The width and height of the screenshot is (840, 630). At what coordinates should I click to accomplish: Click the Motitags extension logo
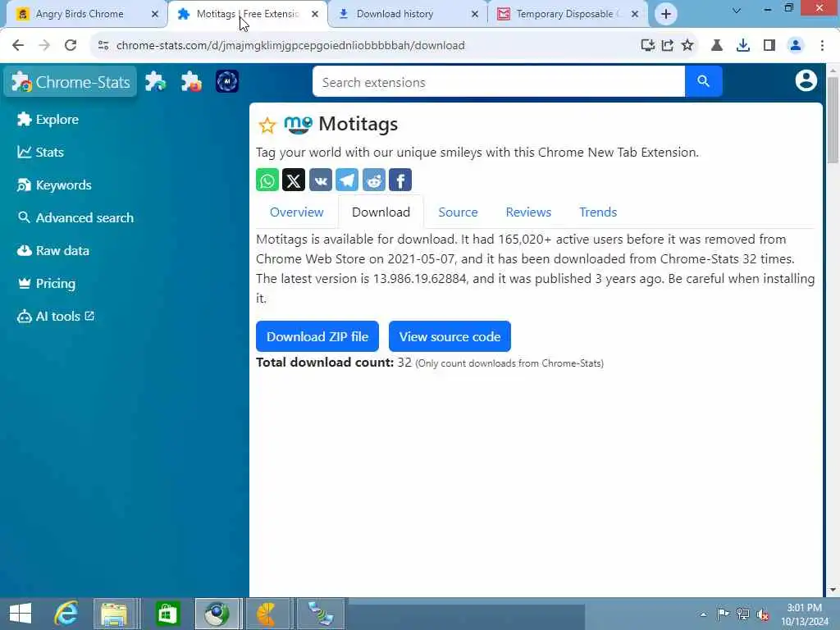tap(298, 125)
